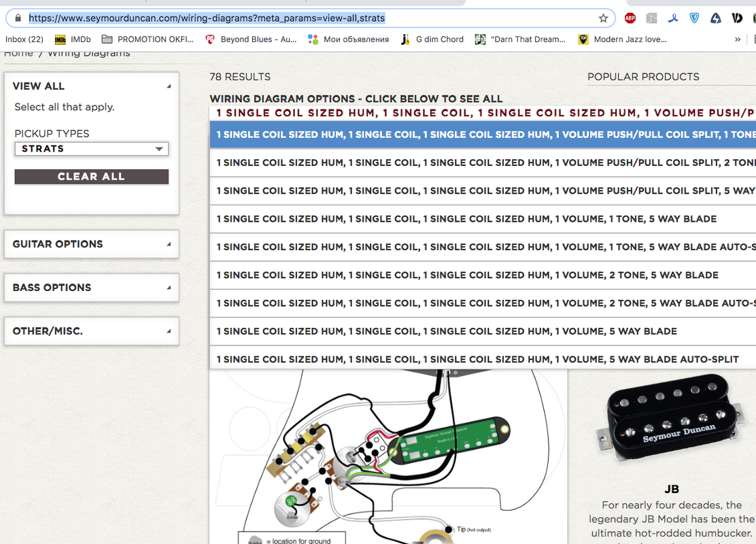This screenshot has height=544, width=756.
Task: Open the wiring diagram options combo box
Action: pos(483,114)
